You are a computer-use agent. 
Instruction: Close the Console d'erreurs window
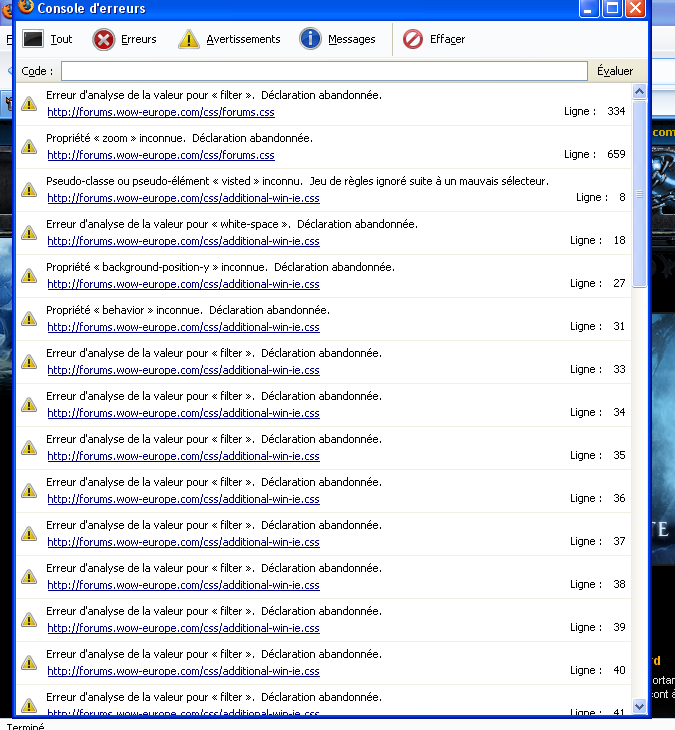[x=635, y=8]
